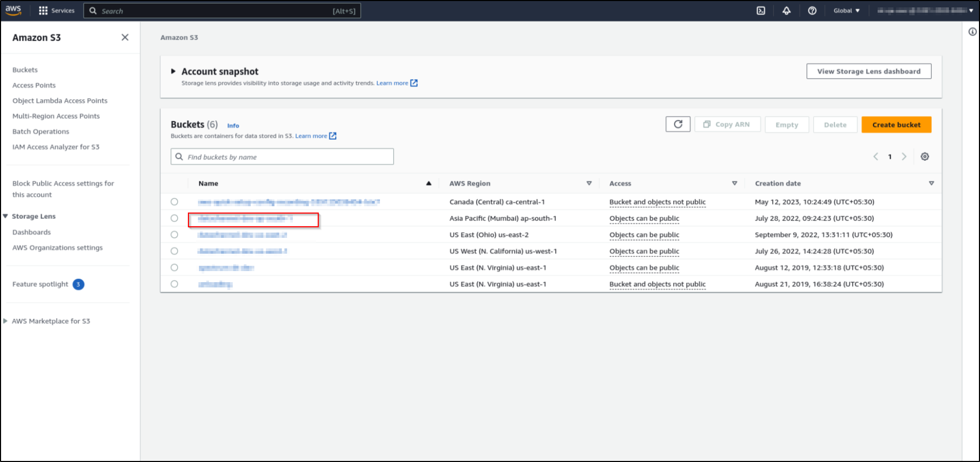Click 'Objects can be public' for ap-south-1

tap(644, 218)
